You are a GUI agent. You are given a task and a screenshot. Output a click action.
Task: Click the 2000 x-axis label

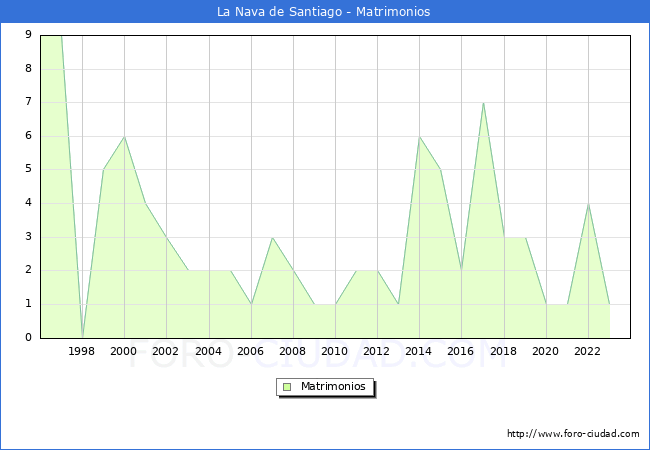coord(124,351)
